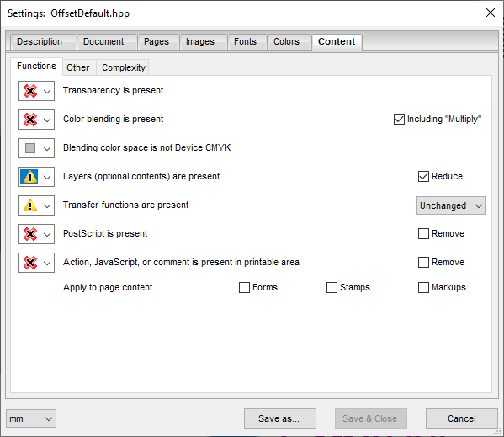
Task: Click the error icon for Color blending is present
Action: pyautogui.click(x=30, y=120)
